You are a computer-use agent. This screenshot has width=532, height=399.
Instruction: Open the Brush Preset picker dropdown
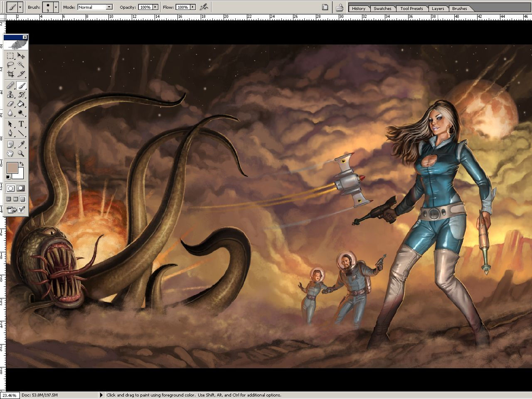point(56,7)
